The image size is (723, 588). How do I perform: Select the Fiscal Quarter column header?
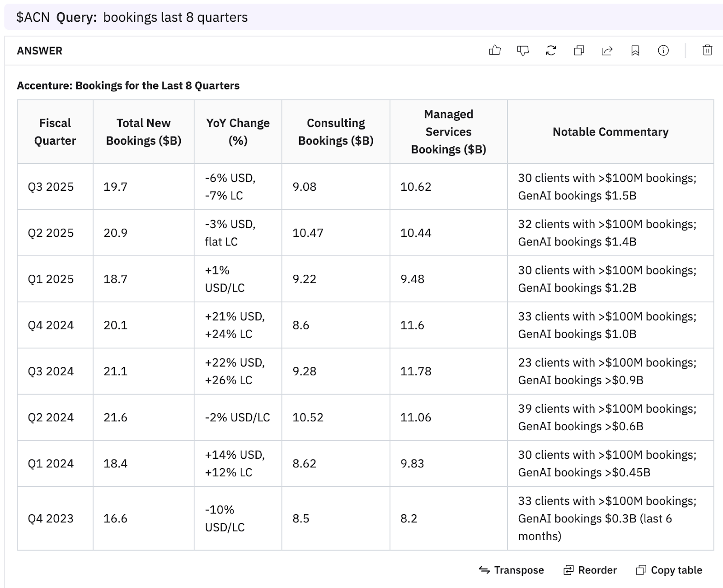point(55,132)
